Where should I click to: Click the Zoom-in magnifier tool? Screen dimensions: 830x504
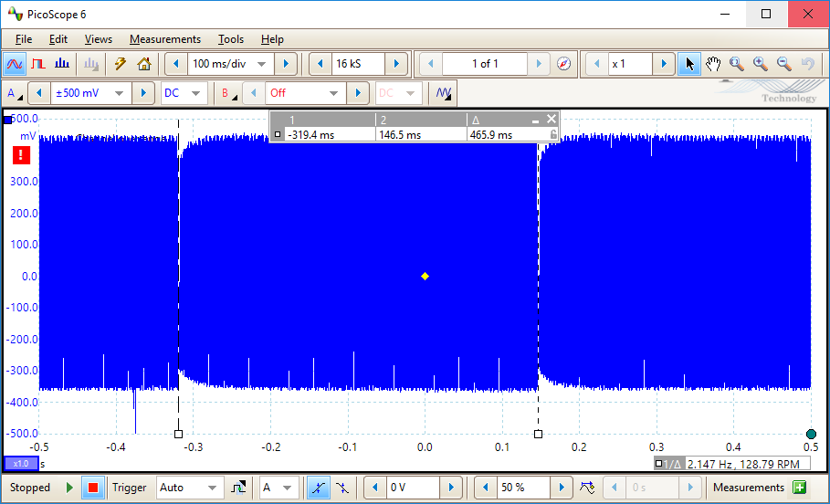coord(760,64)
